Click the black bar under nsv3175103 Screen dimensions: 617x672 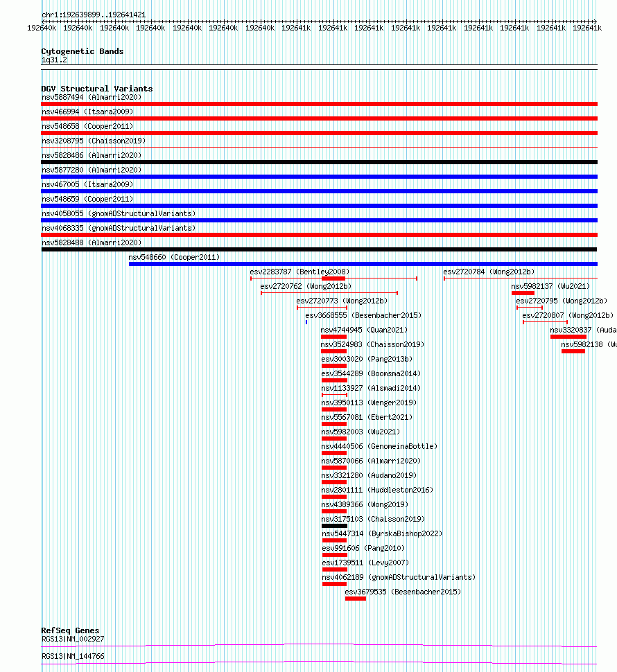pyautogui.click(x=334, y=526)
